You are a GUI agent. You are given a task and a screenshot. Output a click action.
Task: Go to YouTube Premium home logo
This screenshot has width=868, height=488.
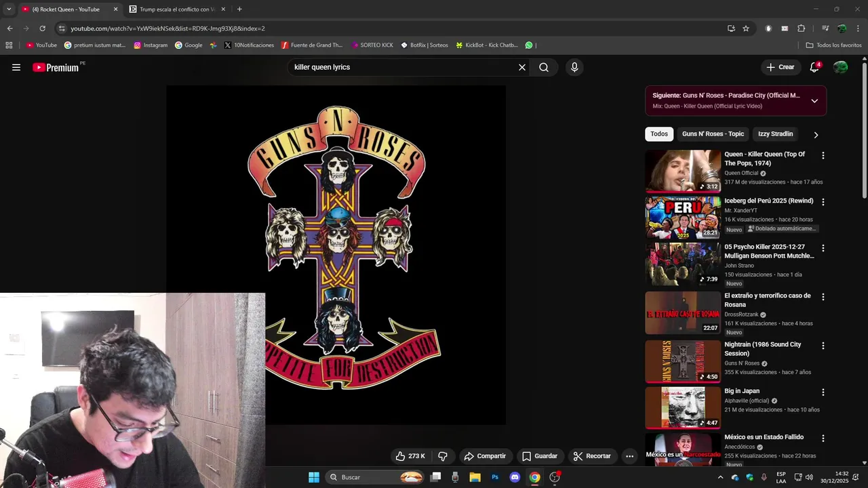click(56, 67)
